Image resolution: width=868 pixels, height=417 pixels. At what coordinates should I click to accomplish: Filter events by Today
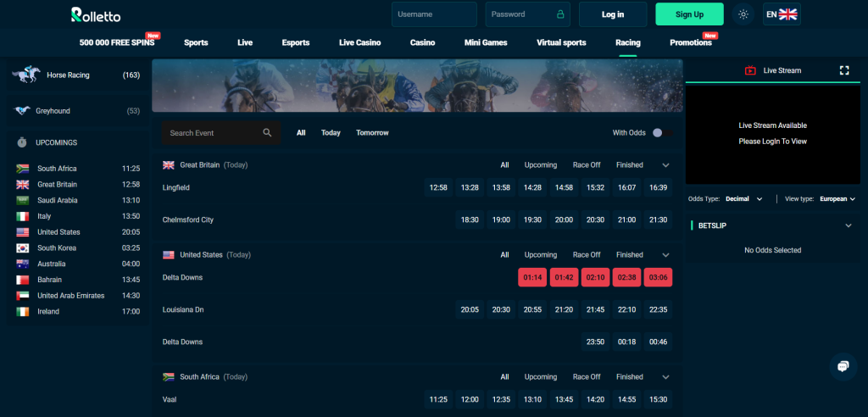(331, 133)
